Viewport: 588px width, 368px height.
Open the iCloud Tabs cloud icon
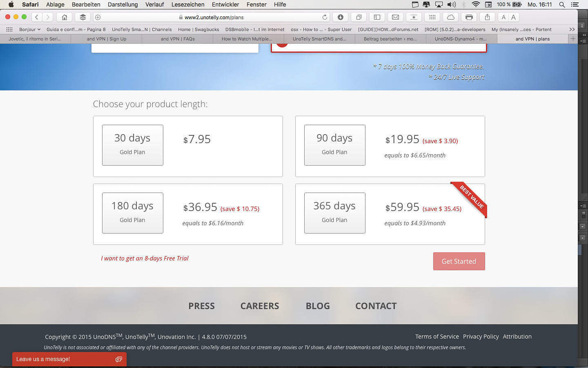[x=450, y=17]
